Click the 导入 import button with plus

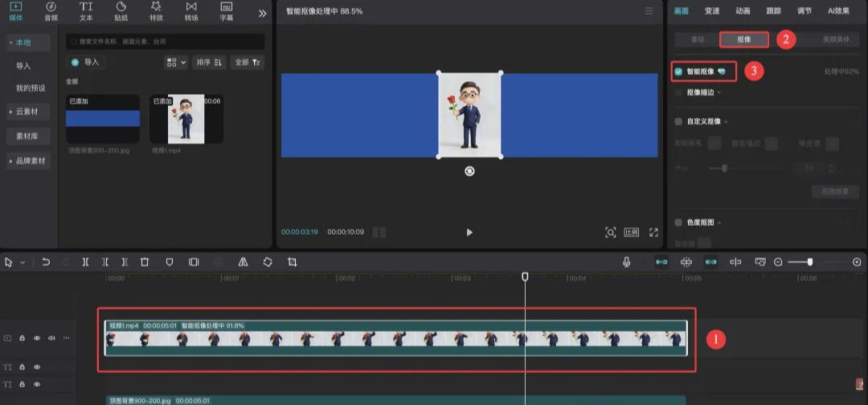pos(86,63)
